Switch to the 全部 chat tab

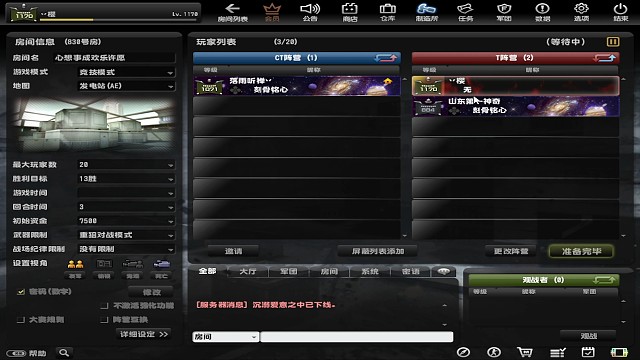[x=208, y=271]
